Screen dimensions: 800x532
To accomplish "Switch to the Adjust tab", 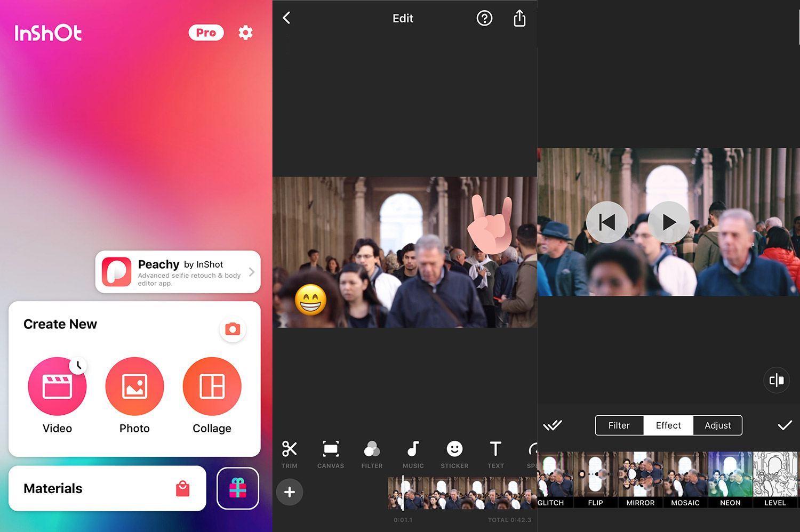I will [717, 425].
